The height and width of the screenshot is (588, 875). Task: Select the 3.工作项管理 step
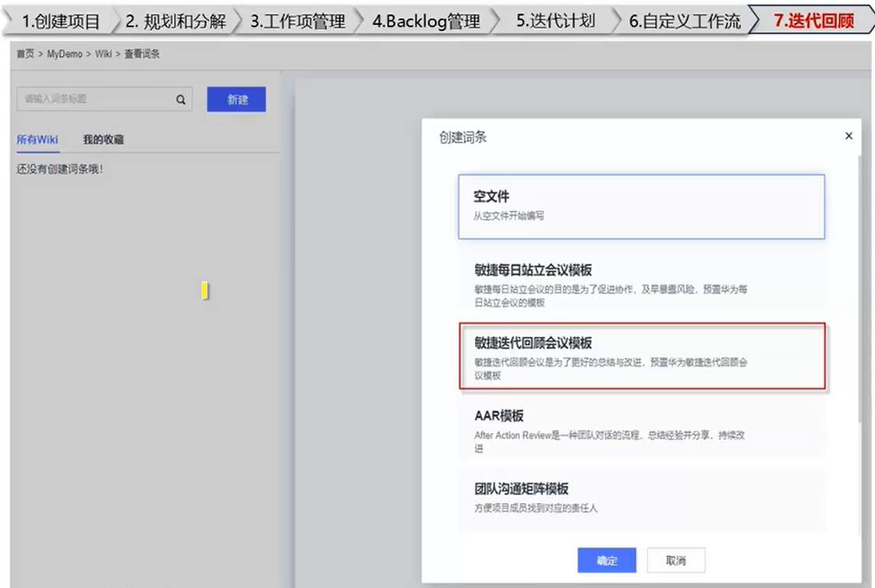[298, 21]
